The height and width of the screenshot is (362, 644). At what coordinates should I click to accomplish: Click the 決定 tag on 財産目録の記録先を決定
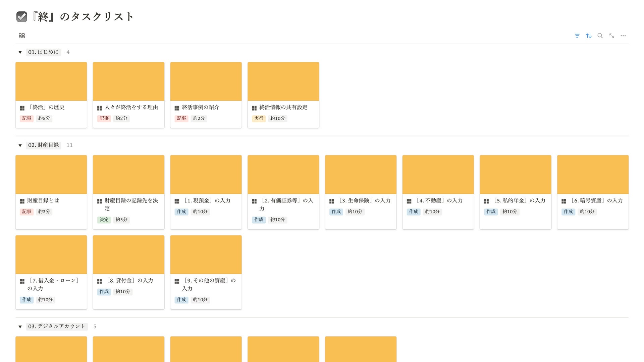pyautogui.click(x=104, y=220)
